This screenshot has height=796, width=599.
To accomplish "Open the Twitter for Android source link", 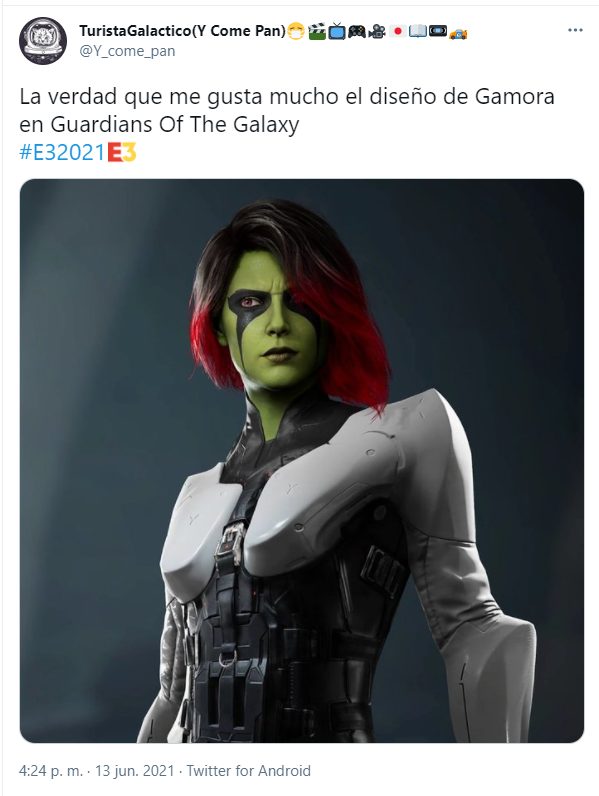I will coord(248,771).
